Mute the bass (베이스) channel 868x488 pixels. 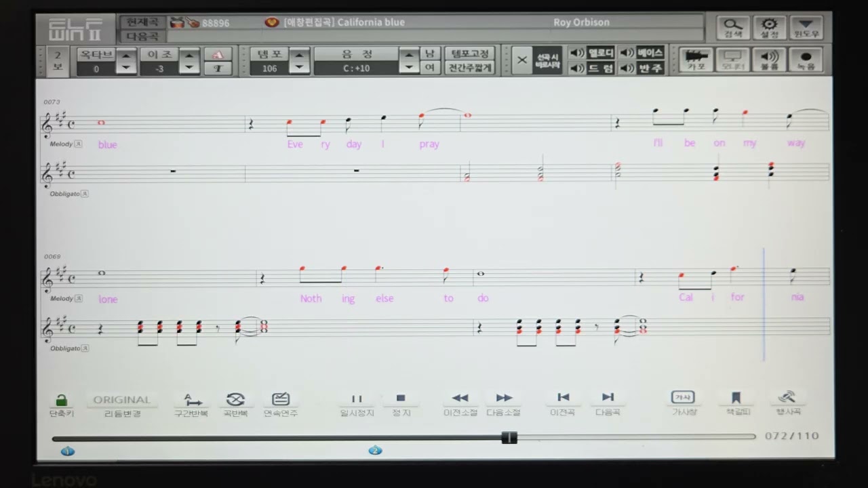(642, 53)
